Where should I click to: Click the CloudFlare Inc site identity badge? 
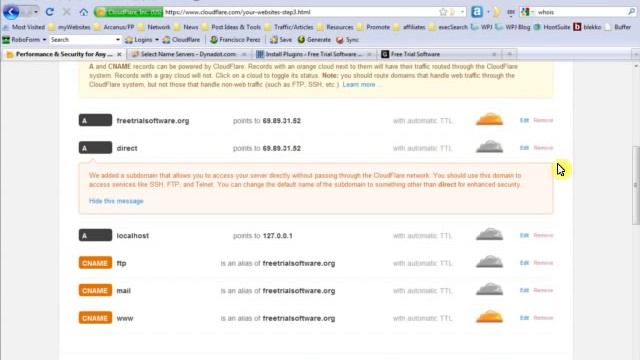(129, 12)
